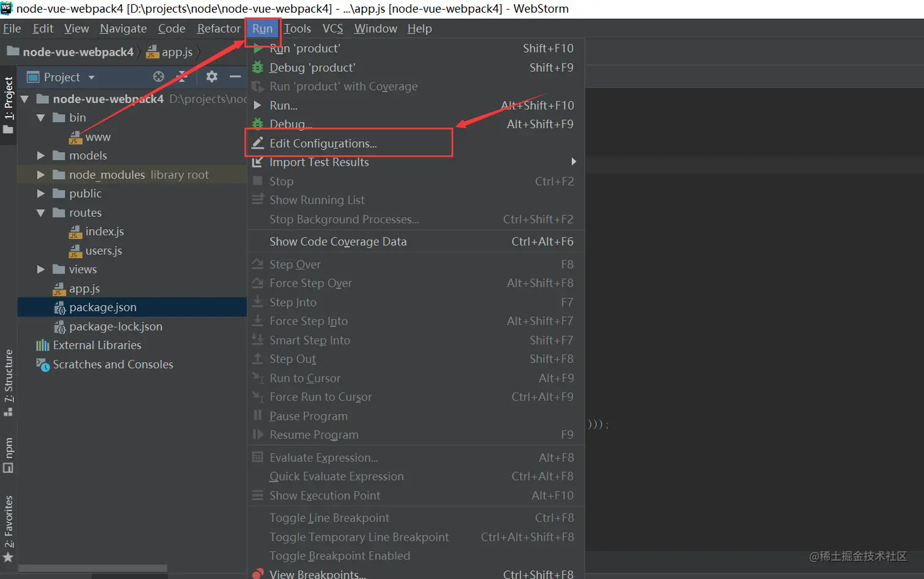Image resolution: width=924 pixels, height=579 pixels.
Task: Collapse the routes folder
Action: (40, 213)
